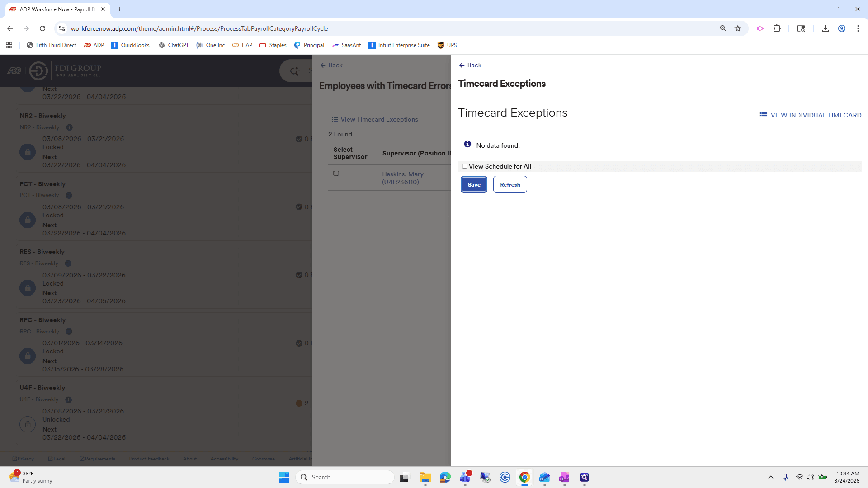Click the Supervisor (Position ID) column header
The height and width of the screenshot is (488, 868).
[416, 153]
